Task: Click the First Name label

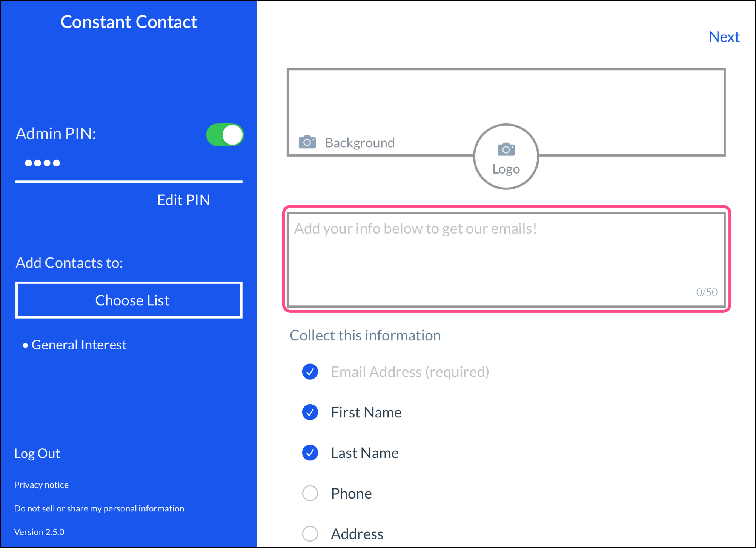Action: [x=366, y=412]
